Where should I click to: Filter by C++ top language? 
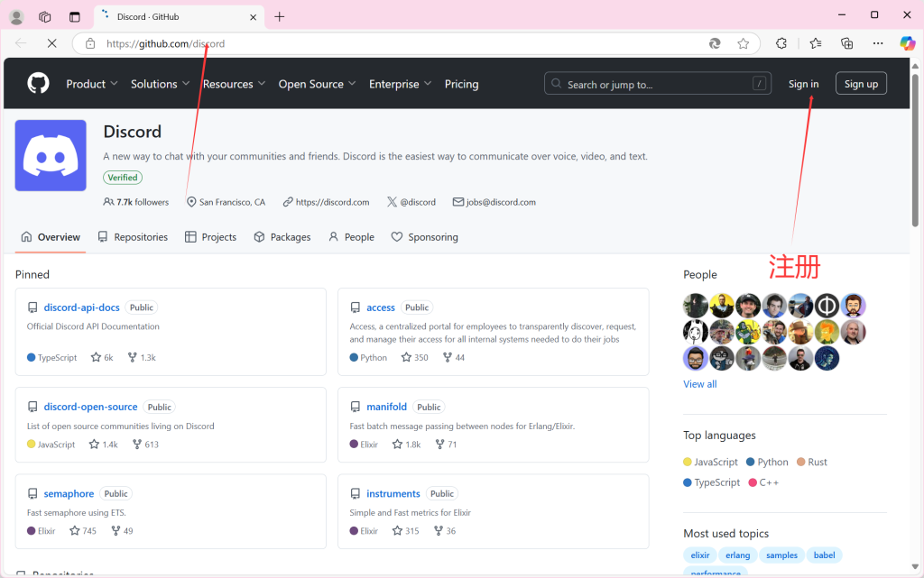coord(763,482)
